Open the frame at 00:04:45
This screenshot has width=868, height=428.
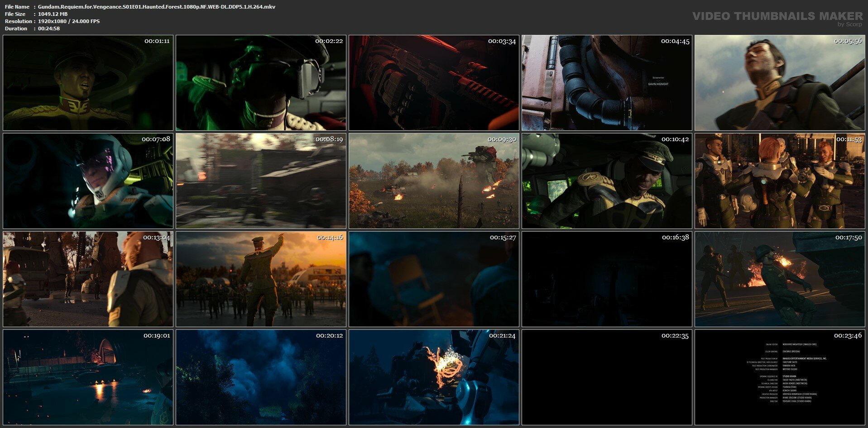pos(607,83)
